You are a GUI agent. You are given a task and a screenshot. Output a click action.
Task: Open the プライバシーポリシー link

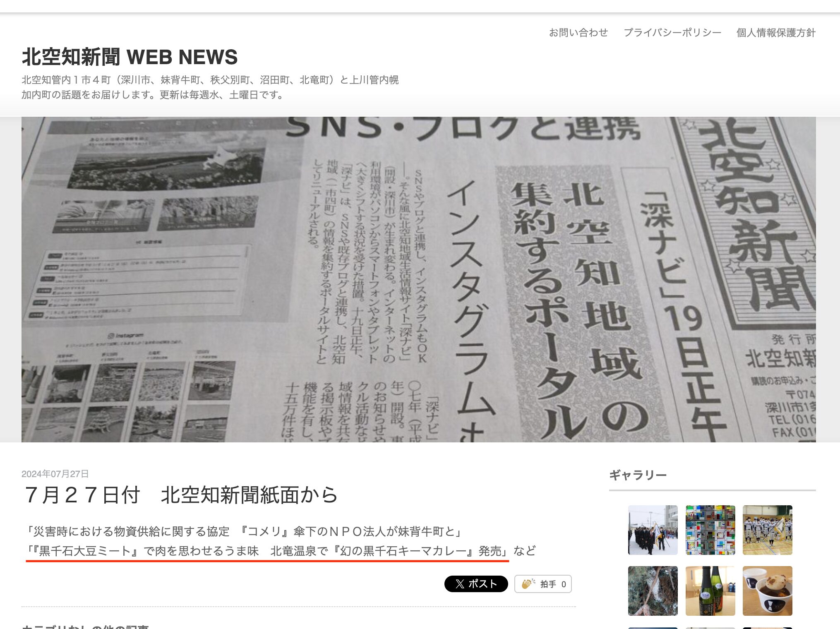pos(672,33)
